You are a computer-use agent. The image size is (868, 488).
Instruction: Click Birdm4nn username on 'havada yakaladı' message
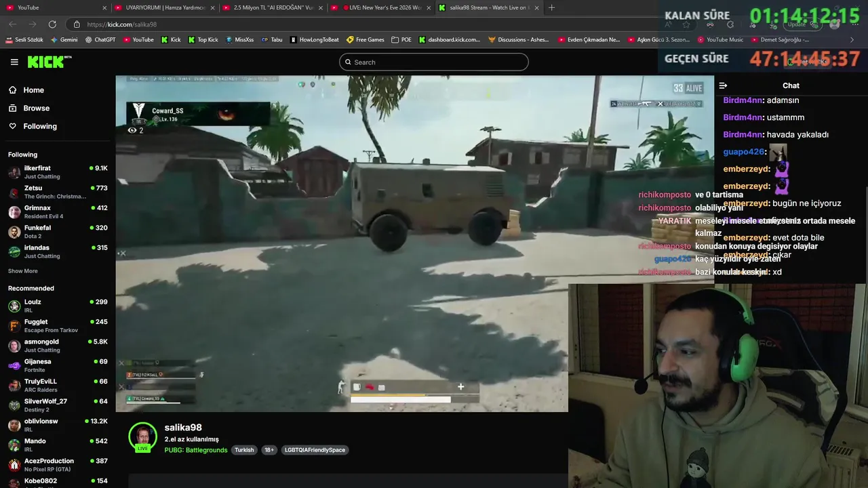pyautogui.click(x=743, y=135)
